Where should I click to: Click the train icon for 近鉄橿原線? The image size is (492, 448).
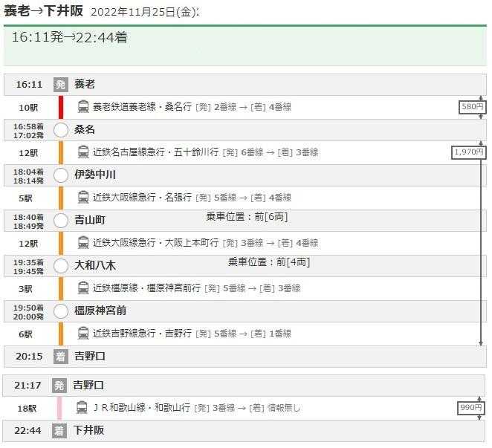click(x=83, y=288)
